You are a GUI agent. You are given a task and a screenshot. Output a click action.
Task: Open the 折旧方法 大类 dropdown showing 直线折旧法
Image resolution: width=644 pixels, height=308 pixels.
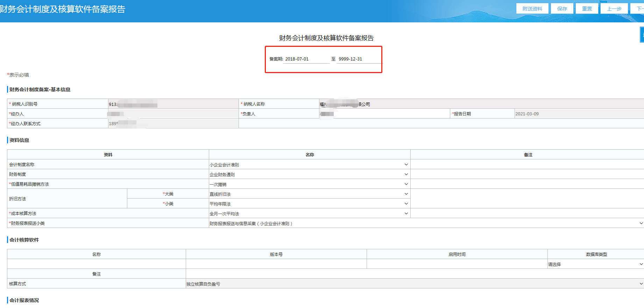pos(309,194)
